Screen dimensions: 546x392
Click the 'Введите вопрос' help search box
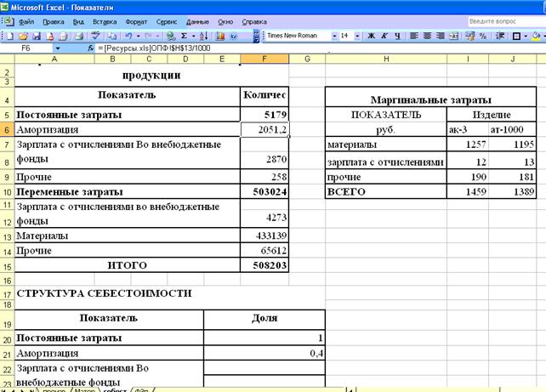(x=507, y=21)
